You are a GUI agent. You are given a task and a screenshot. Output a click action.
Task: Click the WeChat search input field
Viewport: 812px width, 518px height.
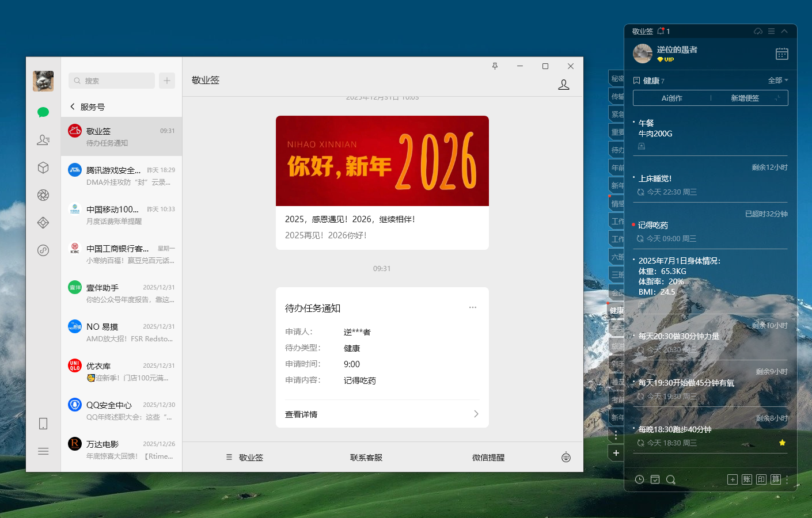tap(112, 81)
